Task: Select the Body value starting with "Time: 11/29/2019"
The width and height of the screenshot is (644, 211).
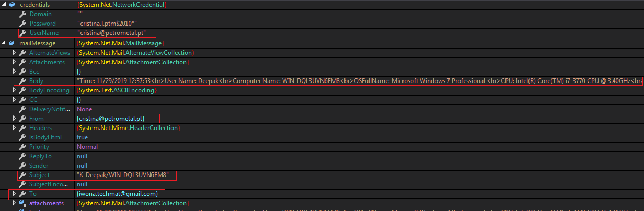Action: [x=360, y=81]
